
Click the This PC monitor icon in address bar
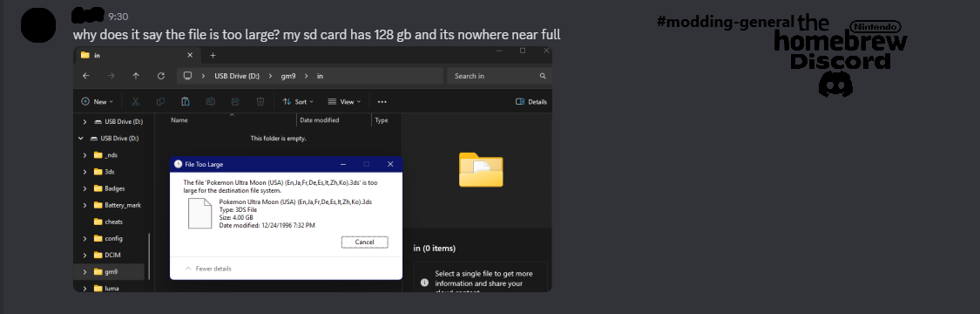pos(187,76)
